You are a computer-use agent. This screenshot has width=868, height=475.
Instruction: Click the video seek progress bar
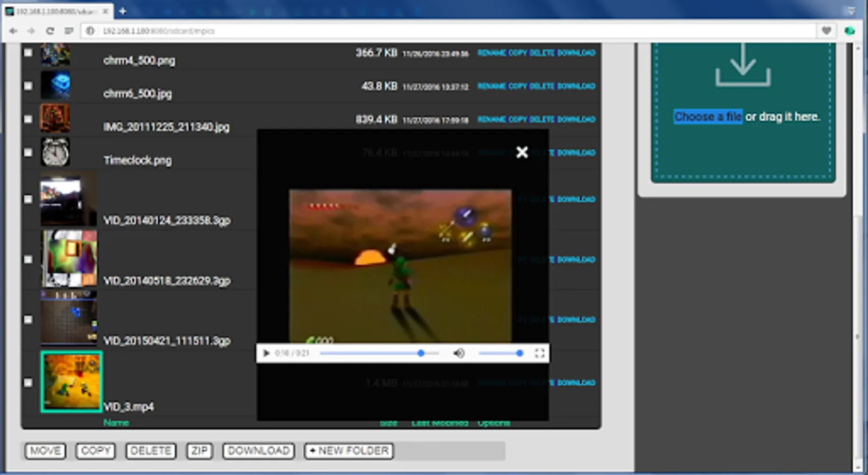click(379, 353)
